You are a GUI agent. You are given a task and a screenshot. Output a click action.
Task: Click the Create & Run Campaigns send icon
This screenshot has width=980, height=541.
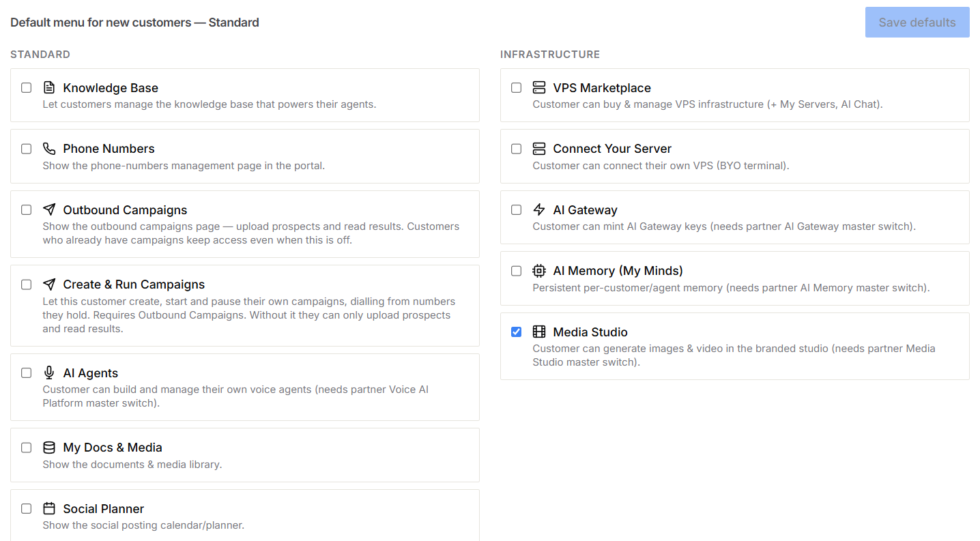49,284
